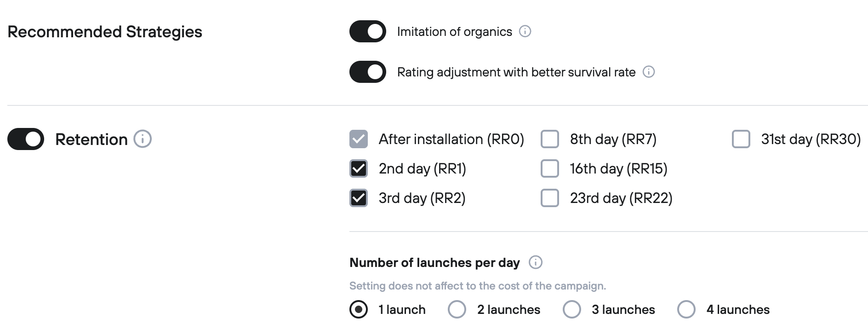This screenshot has height=336, width=868.
Task: Check the 31st day (RR30) checkbox
Action: 741,139
